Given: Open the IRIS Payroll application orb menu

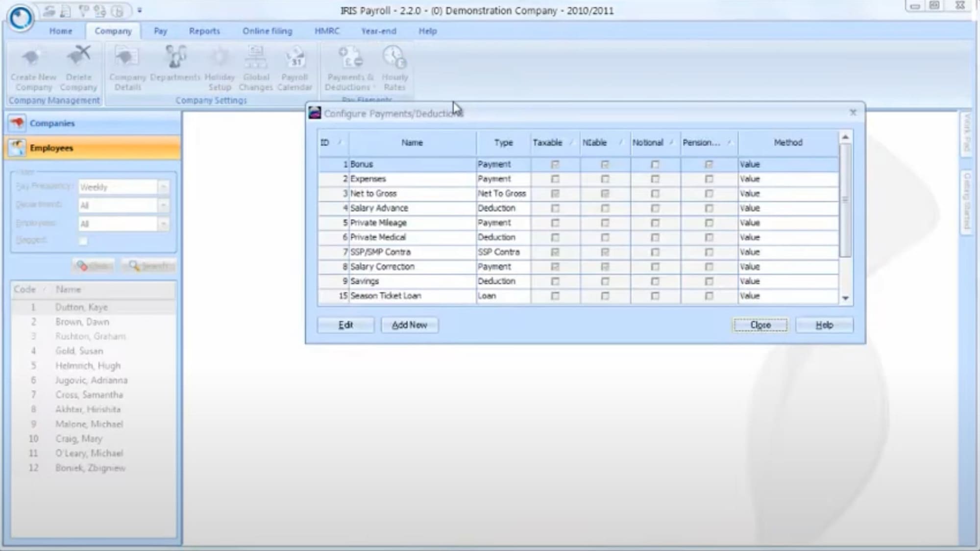Looking at the screenshot, I should (x=21, y=18).
